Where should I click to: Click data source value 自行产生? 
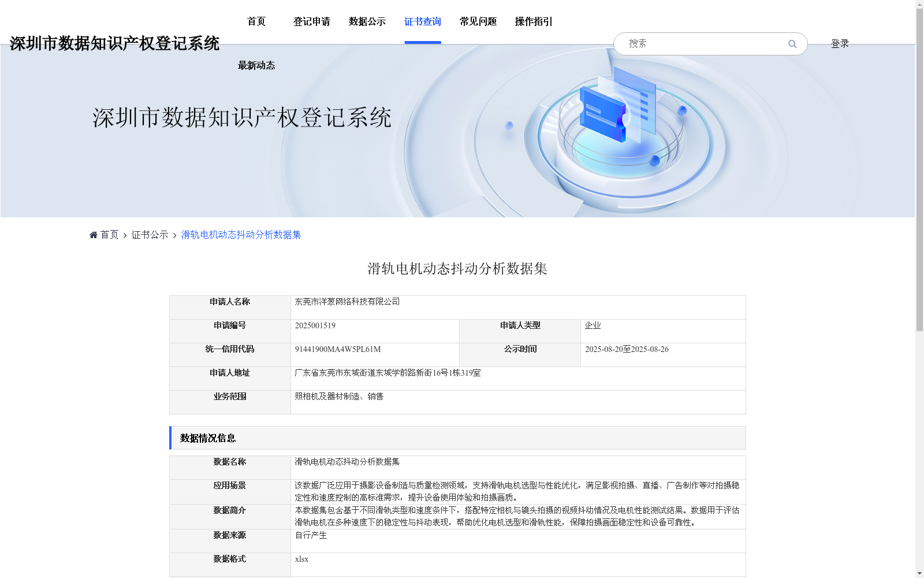[311, 535]
